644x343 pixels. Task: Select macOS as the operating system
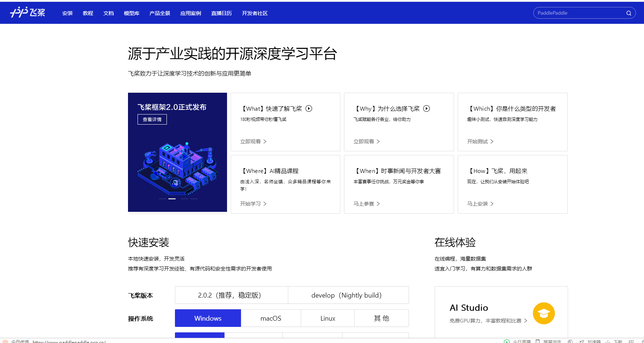[x=271, y=318]
